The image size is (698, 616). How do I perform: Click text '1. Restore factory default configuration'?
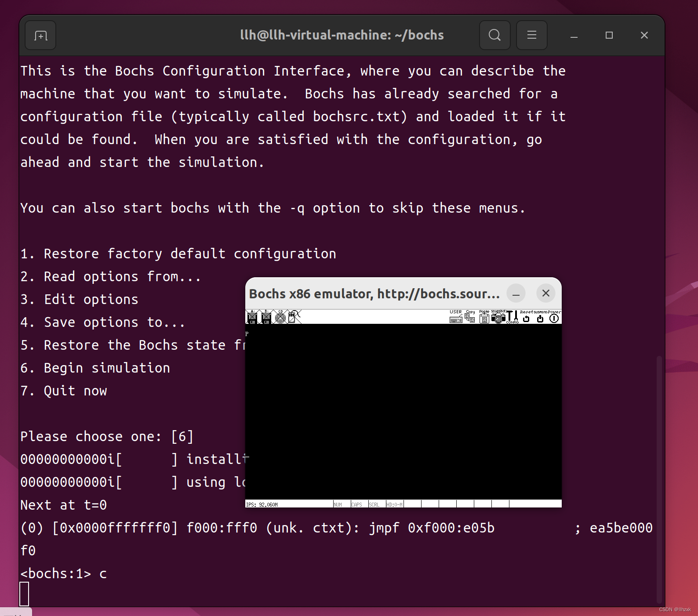178,254
